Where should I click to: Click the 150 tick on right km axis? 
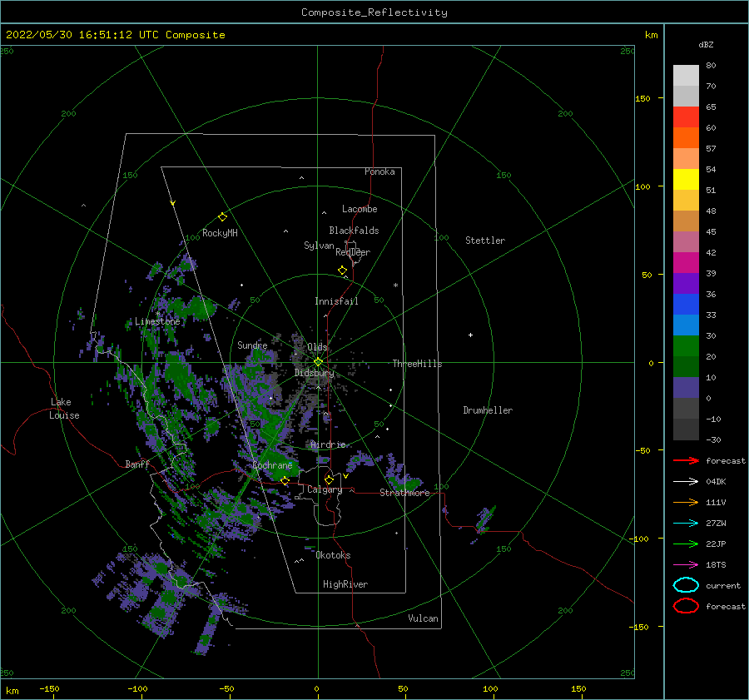642,98
